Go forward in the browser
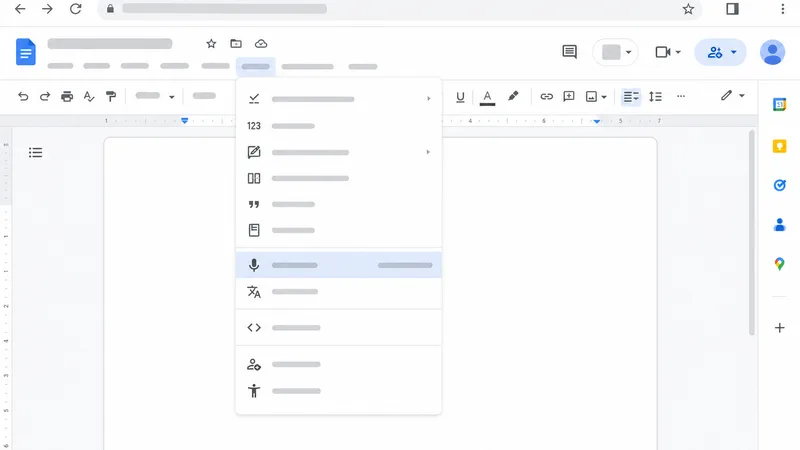Viewport: 800px width, 450px height. click(47, 9)
